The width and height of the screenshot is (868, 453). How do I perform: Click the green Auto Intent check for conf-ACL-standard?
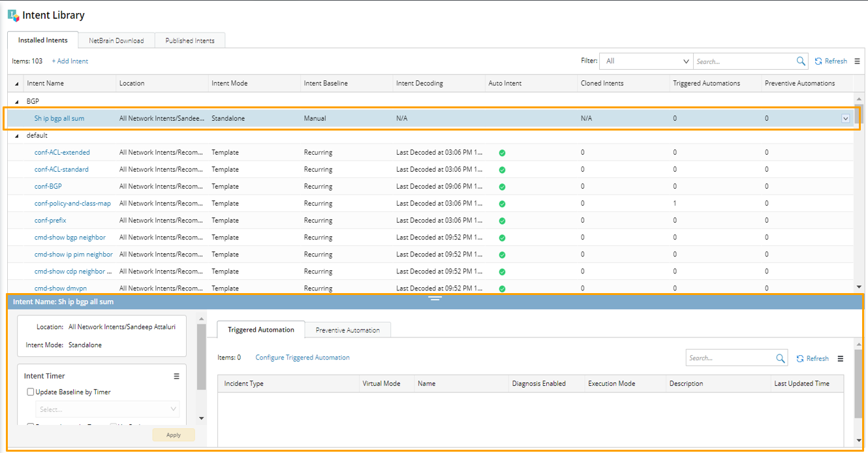point(502,170)
